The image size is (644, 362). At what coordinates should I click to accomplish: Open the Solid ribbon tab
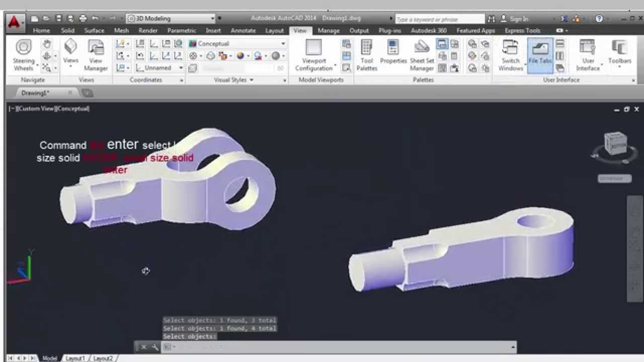[68, 31]
